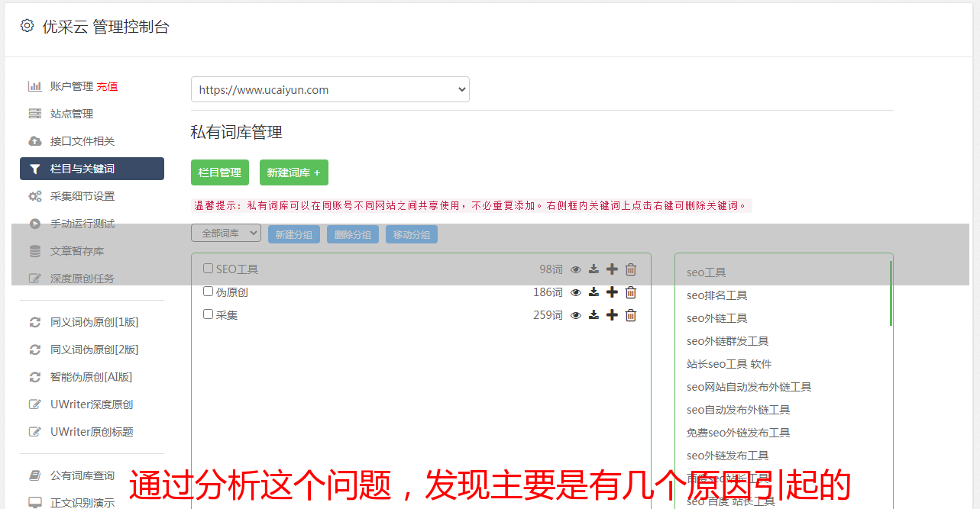Select keyword 站长seo工具 软件
980x509 pixels.
point(729,364)
